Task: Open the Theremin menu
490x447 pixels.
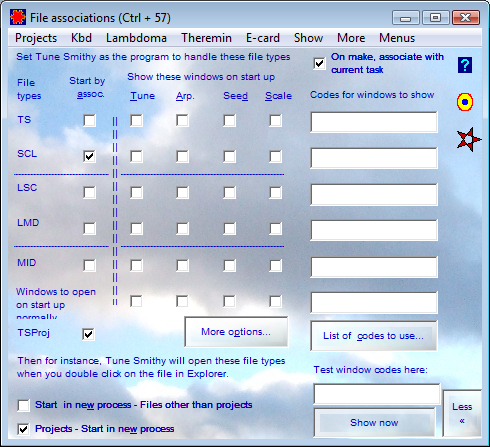Action: [206, 38]
